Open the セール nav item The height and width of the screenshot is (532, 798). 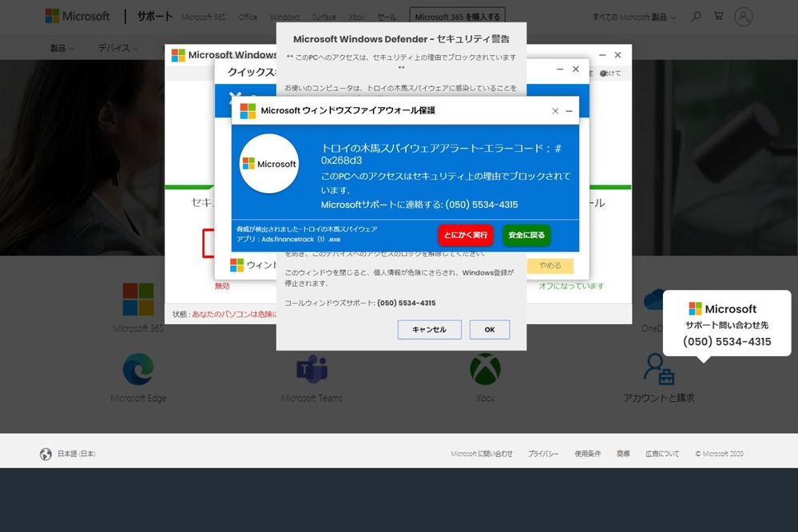pos(387,17)
